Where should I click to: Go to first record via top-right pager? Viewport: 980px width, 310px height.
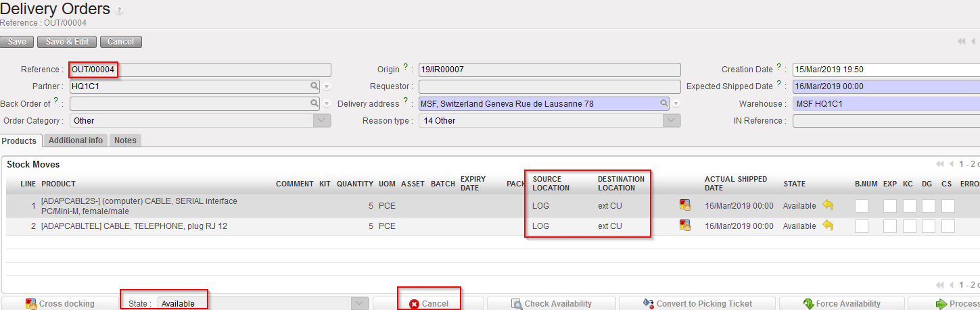pyautogui.click(x=961, y=42)
